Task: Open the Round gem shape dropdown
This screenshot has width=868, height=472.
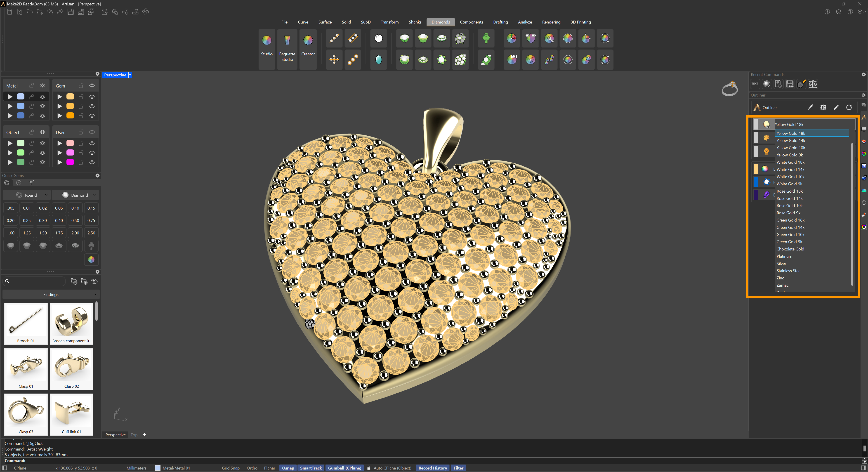Action: [27, 195]
